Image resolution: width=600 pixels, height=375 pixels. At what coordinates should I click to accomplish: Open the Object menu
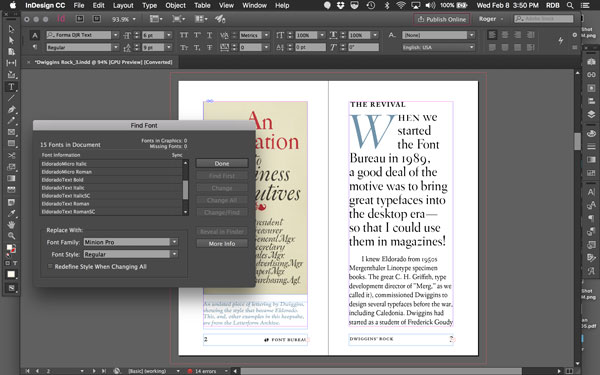click(x=175, y=5)
